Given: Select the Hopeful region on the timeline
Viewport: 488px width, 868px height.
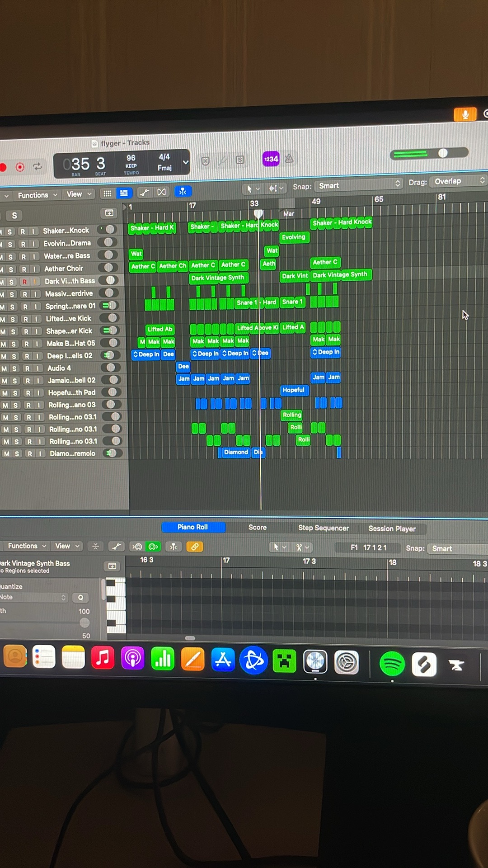Looking at the screenshot, I should click(x=294, y=390).
